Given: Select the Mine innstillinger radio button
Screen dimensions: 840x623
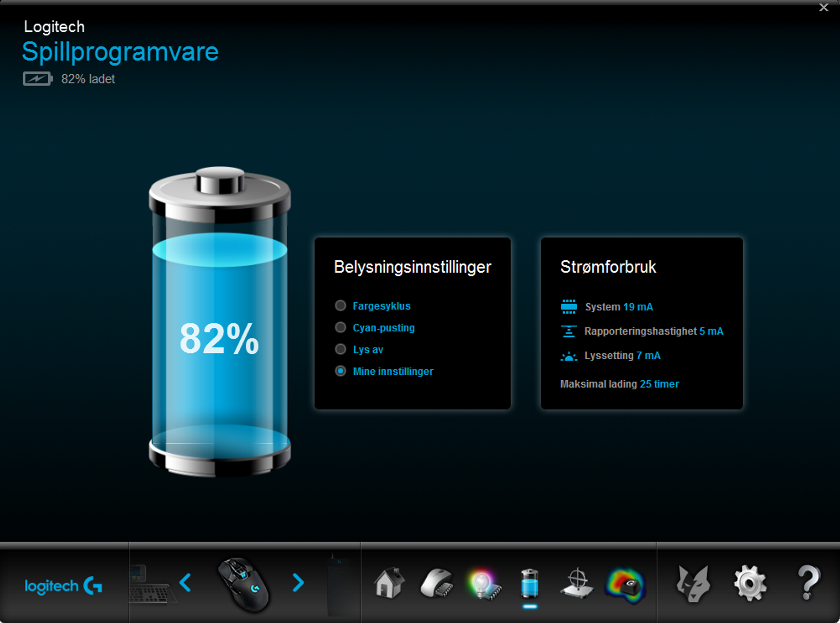Looking at the screenshot, I should (341, 371).
